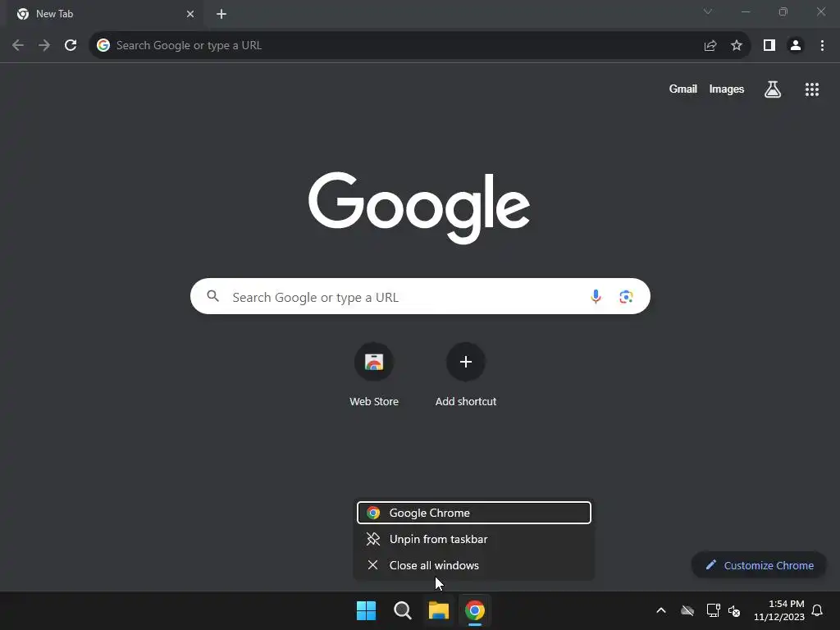Start voice search with the microphone

[x=596, y=296]
